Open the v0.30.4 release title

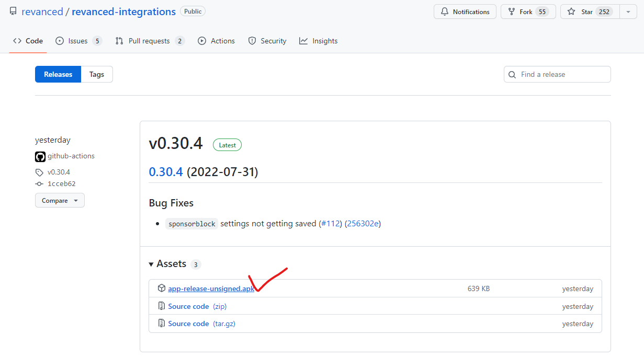(x=176, y=144)
